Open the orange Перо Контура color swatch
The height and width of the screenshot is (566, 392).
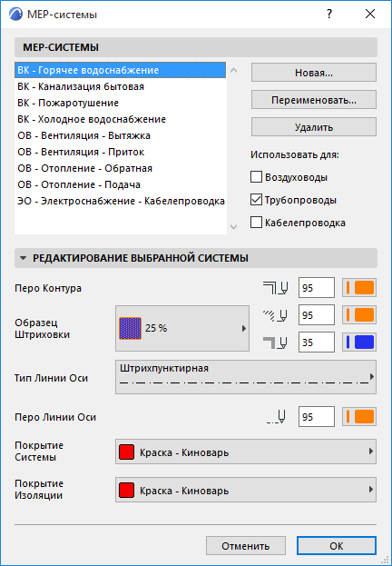pyautogui.click(x=359, y=288)
